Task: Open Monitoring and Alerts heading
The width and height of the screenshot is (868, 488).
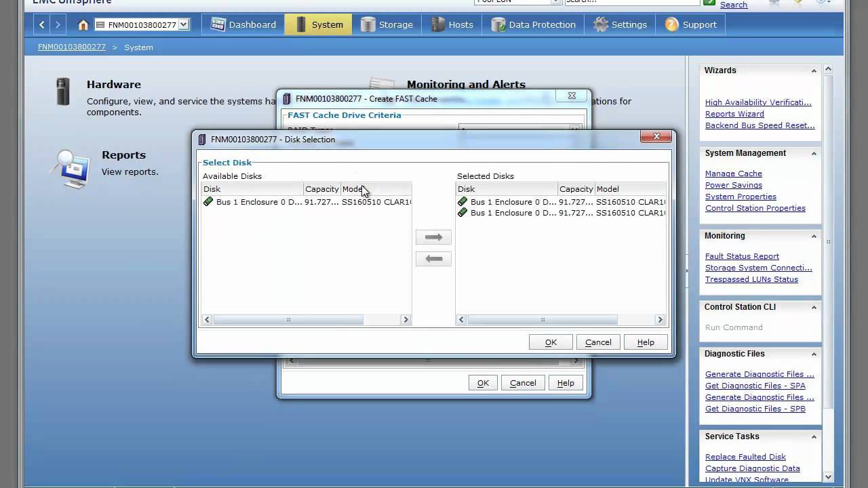Action: tap(466, 85)
